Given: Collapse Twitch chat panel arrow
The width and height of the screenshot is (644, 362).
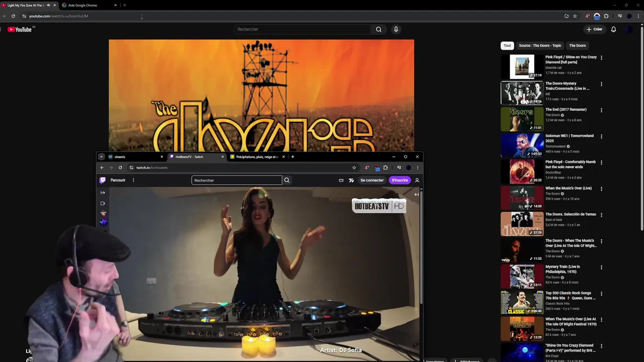Looking at the screenshot, I should (416, 194).
